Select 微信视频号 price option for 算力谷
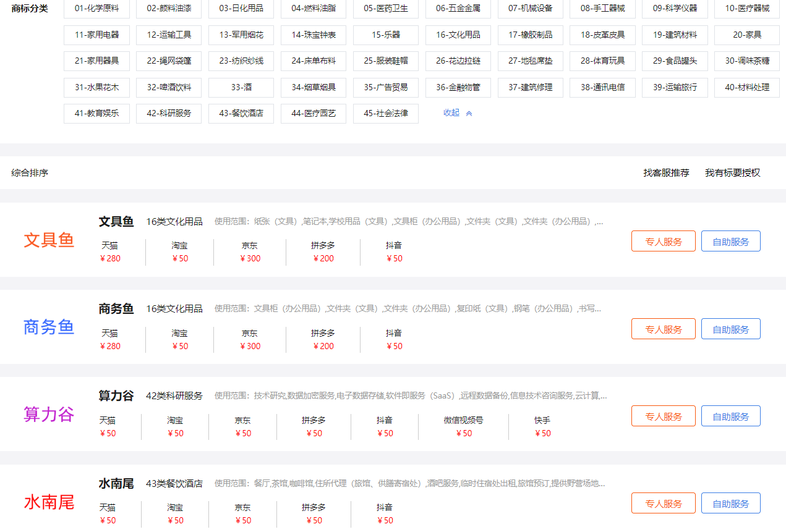786x532 pixels. click(x=463, y=426)
